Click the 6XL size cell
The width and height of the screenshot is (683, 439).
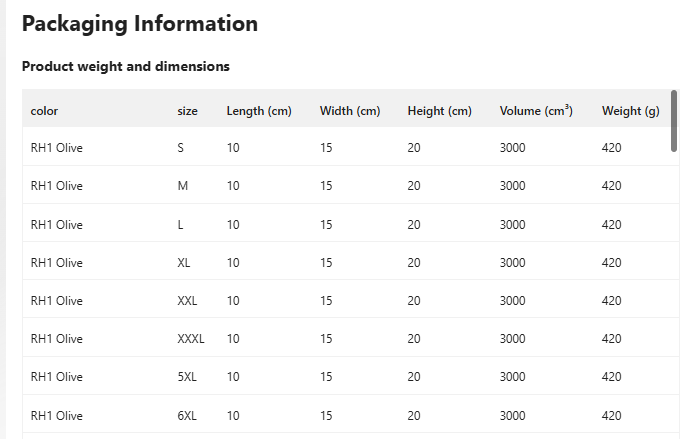[187, 415]
